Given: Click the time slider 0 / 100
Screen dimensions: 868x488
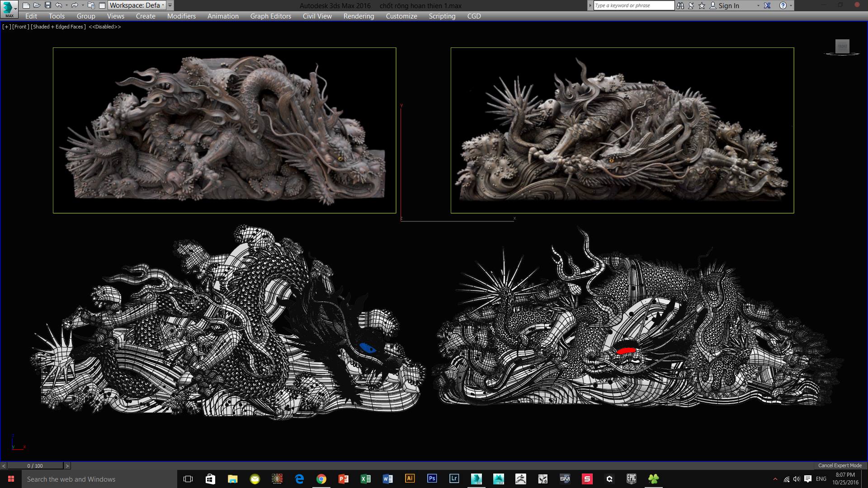Looking at the screenshot, I should [35, 465].
